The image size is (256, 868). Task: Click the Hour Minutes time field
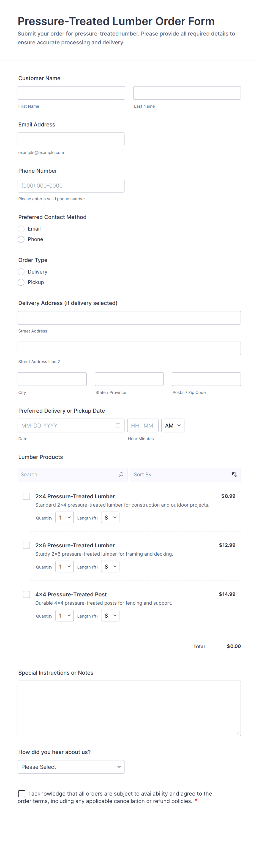143,426
